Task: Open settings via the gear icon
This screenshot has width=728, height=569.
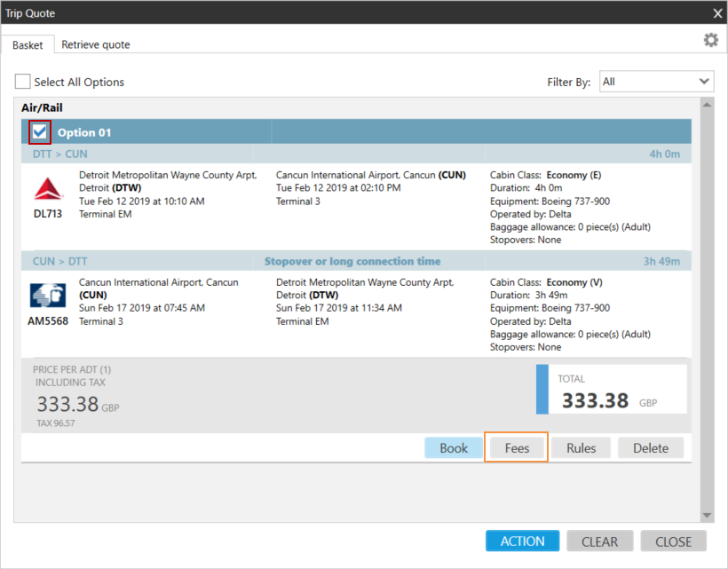Action: (710, 40)
